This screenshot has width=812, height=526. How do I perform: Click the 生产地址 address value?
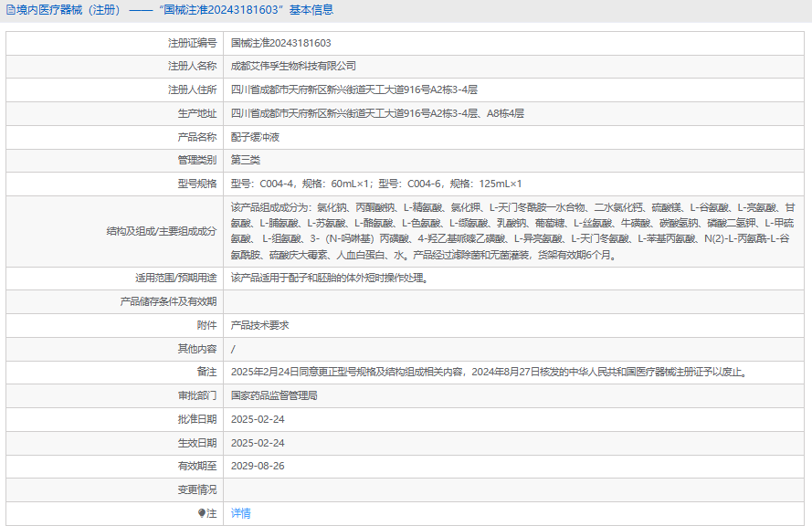point(377,113)
